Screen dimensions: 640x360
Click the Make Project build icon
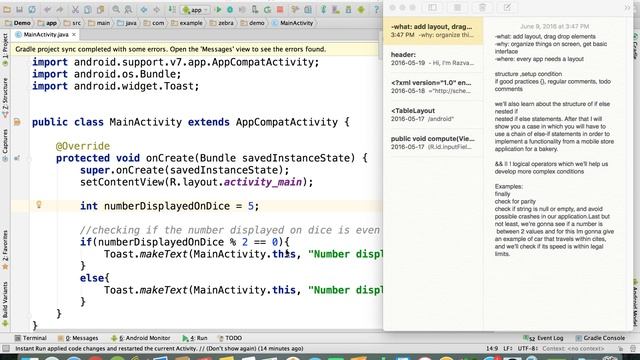coord(172,9)
